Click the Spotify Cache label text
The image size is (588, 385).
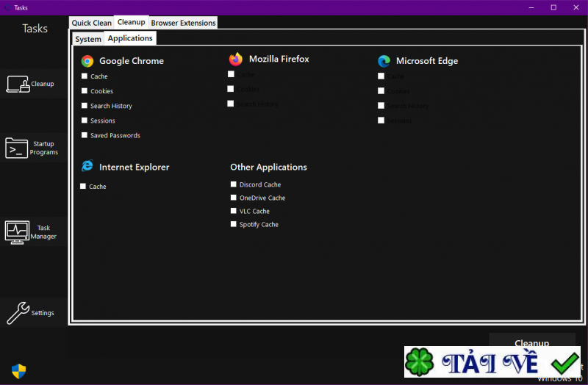click(x=259, y=225)
